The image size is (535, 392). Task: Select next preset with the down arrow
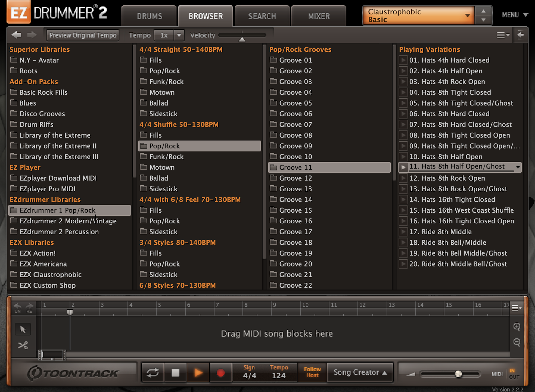(x=484, y=20)
